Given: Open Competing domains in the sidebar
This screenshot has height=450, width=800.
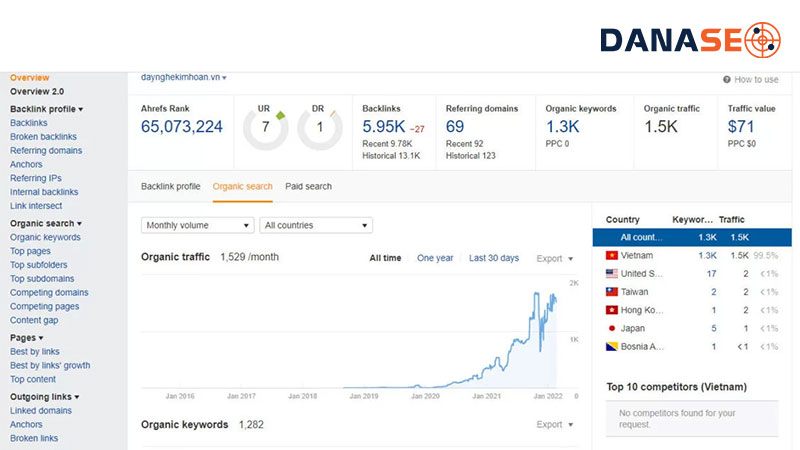Looking at the screenshot, I should (49, 292).
